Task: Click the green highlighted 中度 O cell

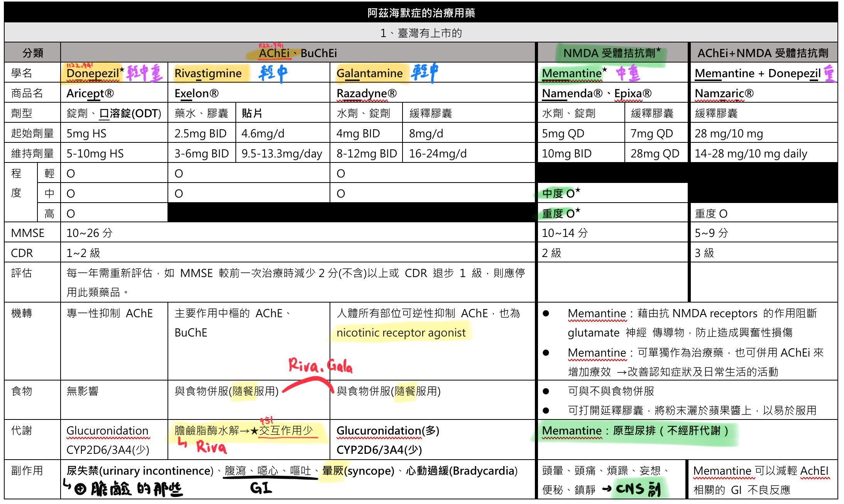Action: [x=560, y=193]
